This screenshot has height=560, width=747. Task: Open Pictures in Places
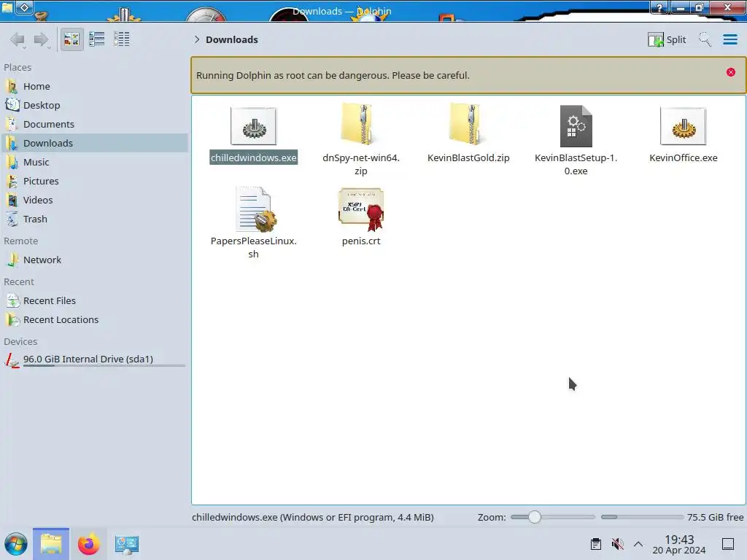click(94, 182)
